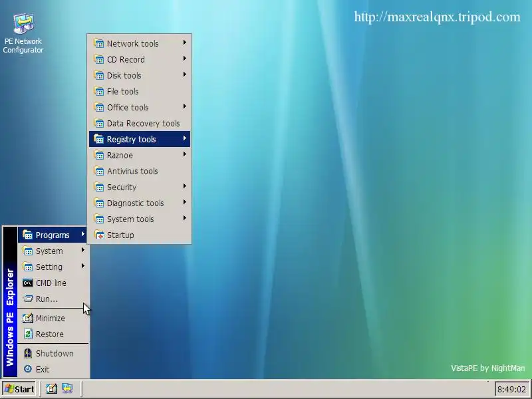The height and width of the screenshot is (399, 532).
Task: Click the Restore icon in Start menu
Action: (x=27, y=334)
